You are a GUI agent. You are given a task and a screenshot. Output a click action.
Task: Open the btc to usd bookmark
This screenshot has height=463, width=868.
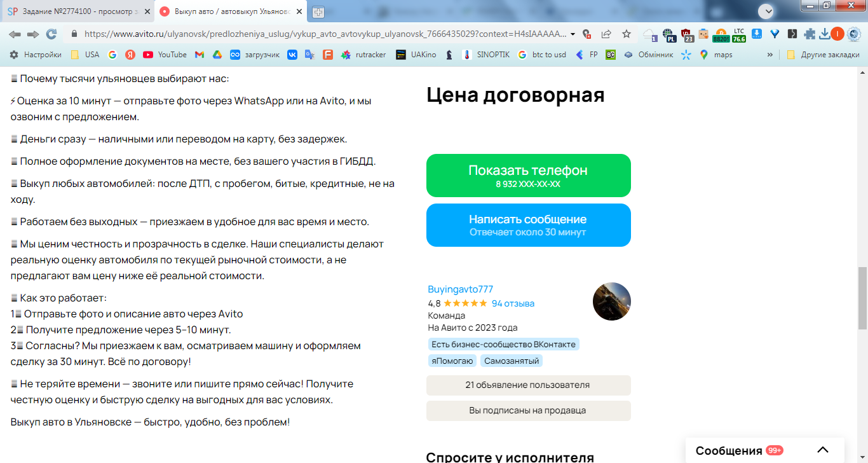541,55
